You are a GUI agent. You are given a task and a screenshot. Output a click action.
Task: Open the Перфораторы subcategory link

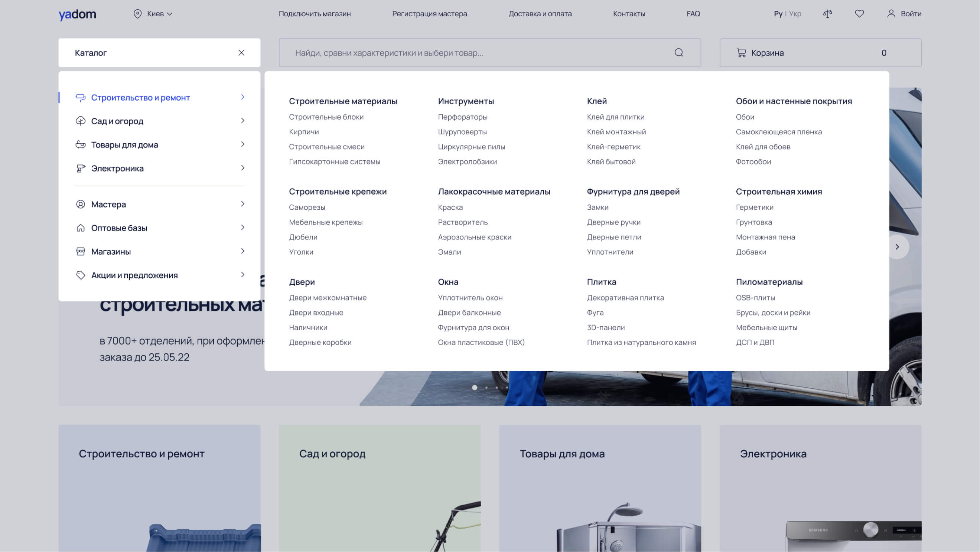462,117
